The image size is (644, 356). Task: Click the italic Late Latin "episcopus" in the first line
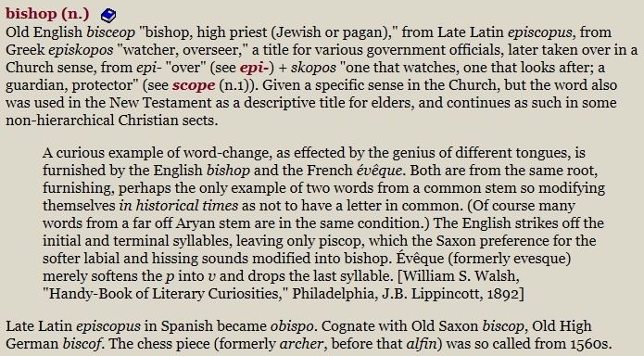click(539, 32)
